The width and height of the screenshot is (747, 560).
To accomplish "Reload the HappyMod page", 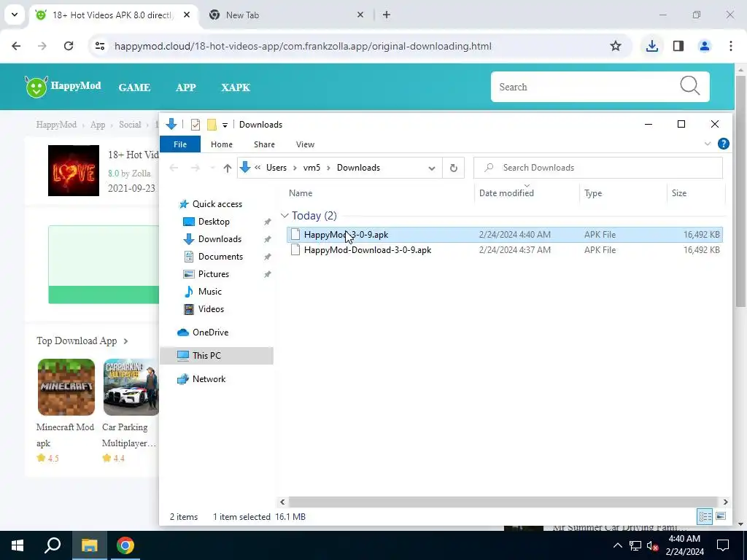I will tap(69, 46).
